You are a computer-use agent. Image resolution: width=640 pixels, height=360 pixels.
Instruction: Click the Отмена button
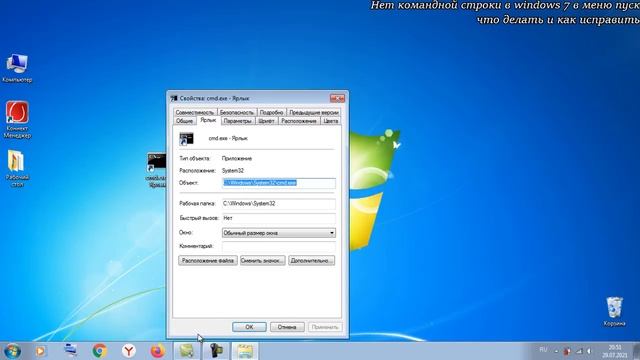(x=287, y=327)
